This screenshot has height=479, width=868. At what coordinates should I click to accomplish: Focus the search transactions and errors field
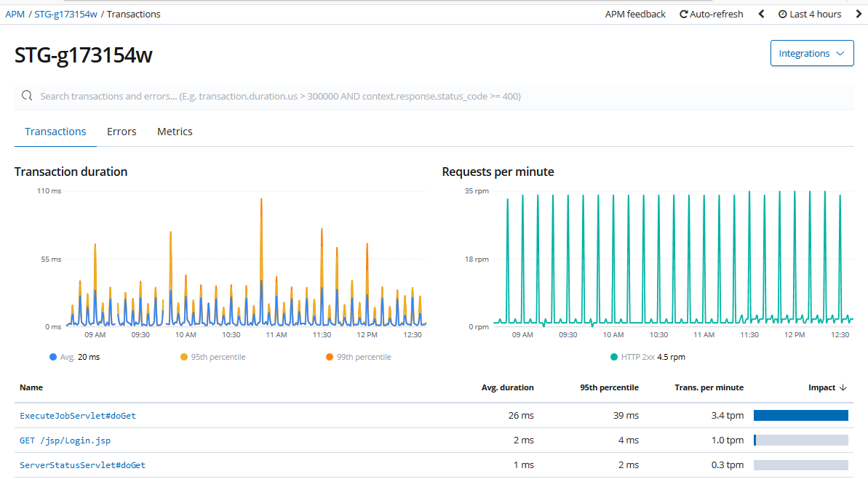pos(434,96)
